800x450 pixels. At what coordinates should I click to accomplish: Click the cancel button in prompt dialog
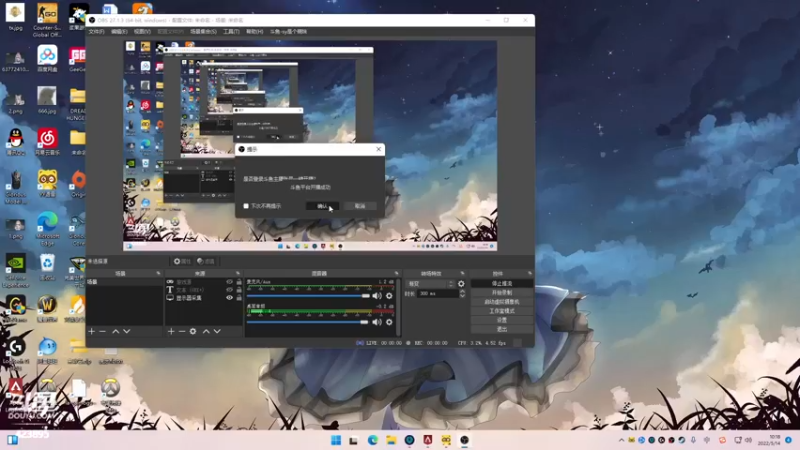point(360,206)
